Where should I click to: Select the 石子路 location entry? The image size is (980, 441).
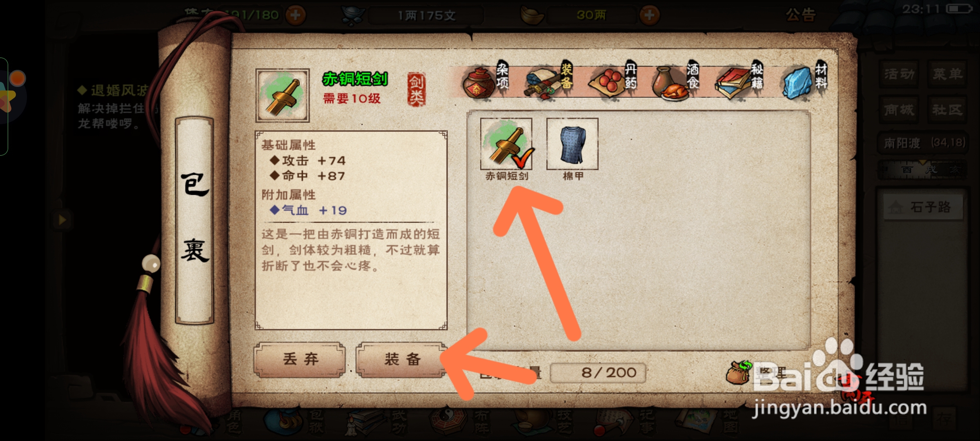pyautogui.click(x=924, y=207)
